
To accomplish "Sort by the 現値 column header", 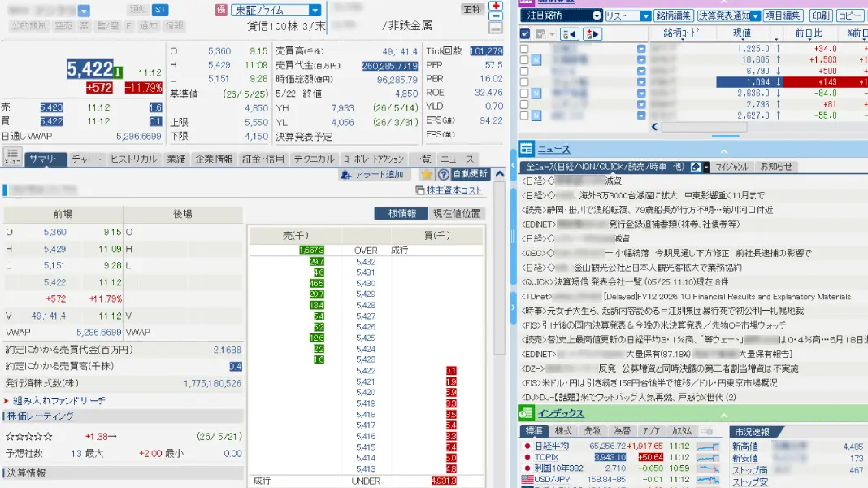I will [x=742, y=33].
